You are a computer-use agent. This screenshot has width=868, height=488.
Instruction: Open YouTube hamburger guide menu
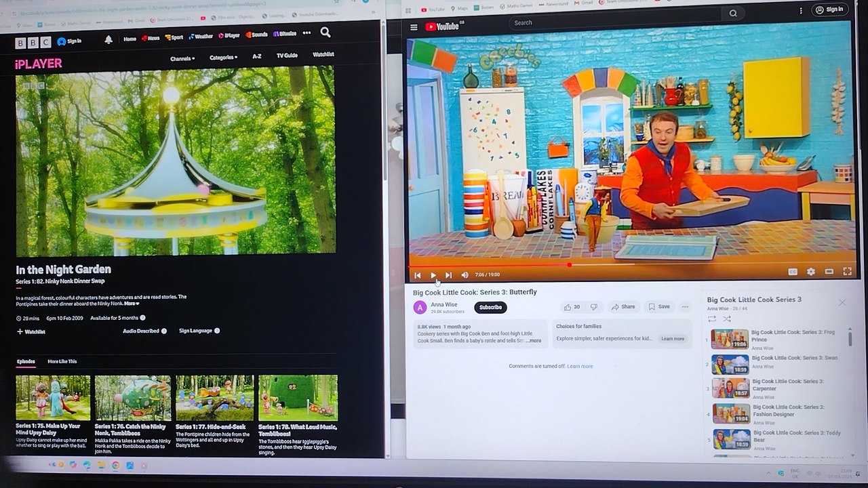(414, 27)
